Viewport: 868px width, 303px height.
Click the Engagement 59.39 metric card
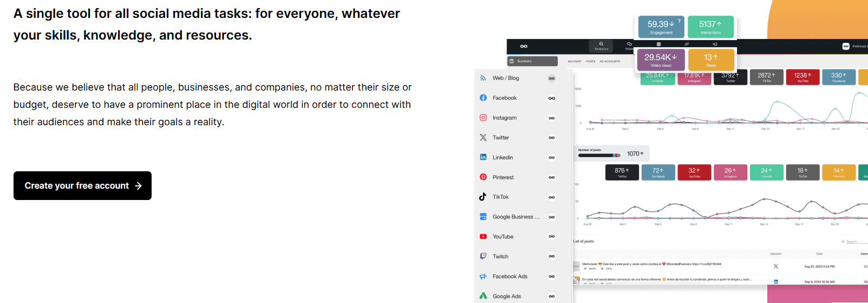coord(661,27)
